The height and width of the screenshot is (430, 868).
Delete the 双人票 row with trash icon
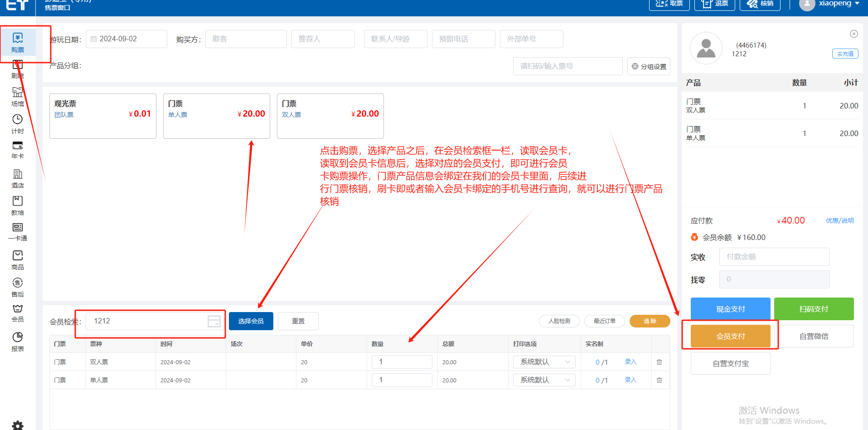[x=659, y=362]
